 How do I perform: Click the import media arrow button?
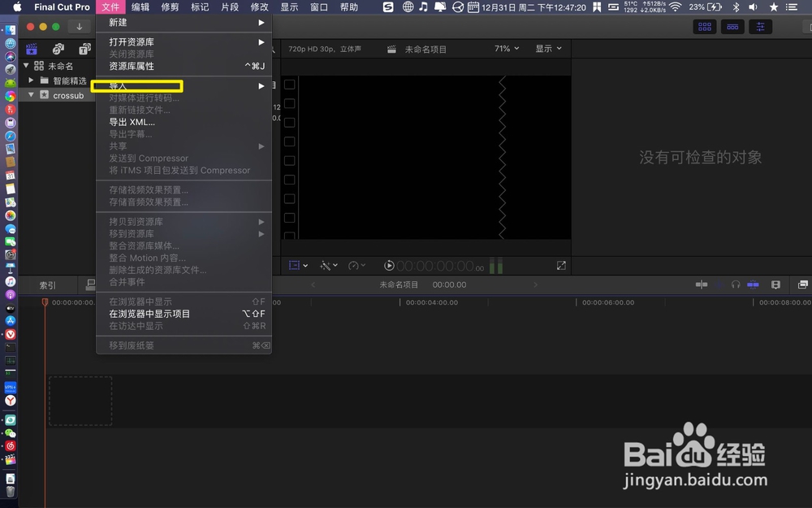click(80, 27)
